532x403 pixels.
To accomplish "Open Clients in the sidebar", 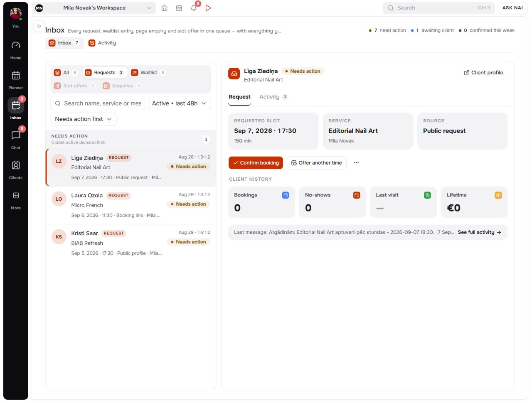I will point(16,170).
